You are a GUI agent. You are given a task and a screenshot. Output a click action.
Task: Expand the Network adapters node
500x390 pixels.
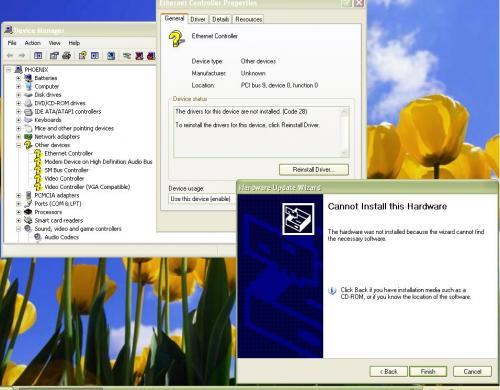coord(19,137)
